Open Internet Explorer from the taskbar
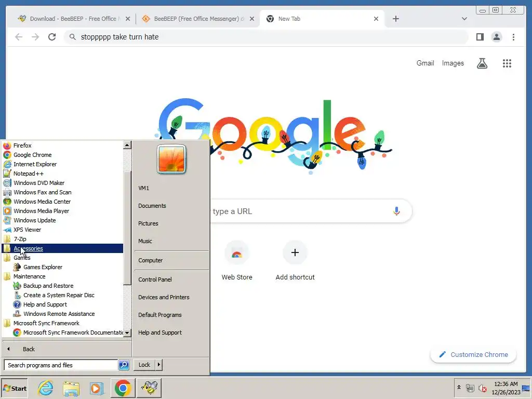The width and height of the screenshot is (532, 399). (46, 388)
